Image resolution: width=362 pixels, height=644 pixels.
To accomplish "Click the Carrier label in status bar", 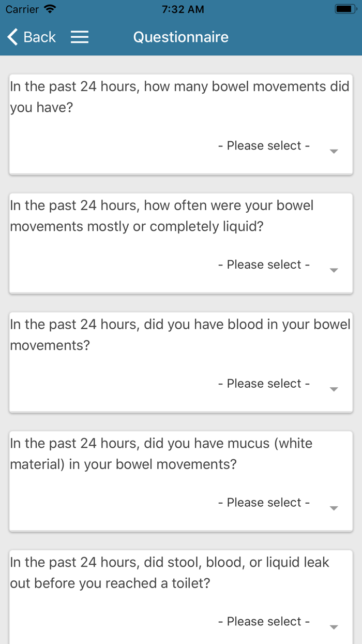I will pos(22,9).
